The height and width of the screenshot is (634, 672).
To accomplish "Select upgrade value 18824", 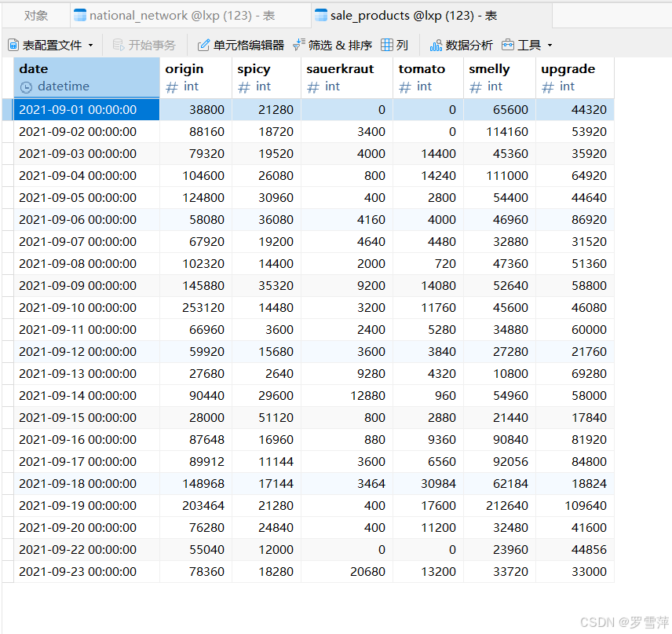I will 575,483.
